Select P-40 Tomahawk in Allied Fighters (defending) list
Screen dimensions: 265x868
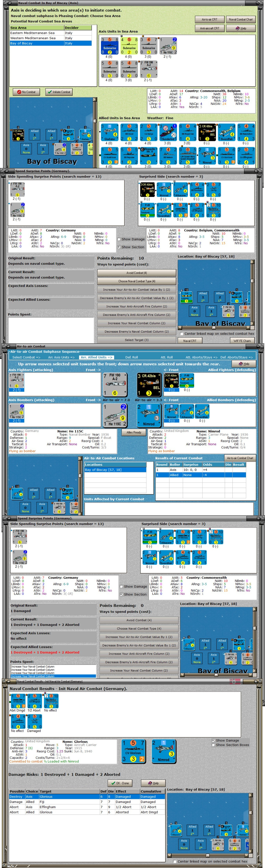coord(187,381)
